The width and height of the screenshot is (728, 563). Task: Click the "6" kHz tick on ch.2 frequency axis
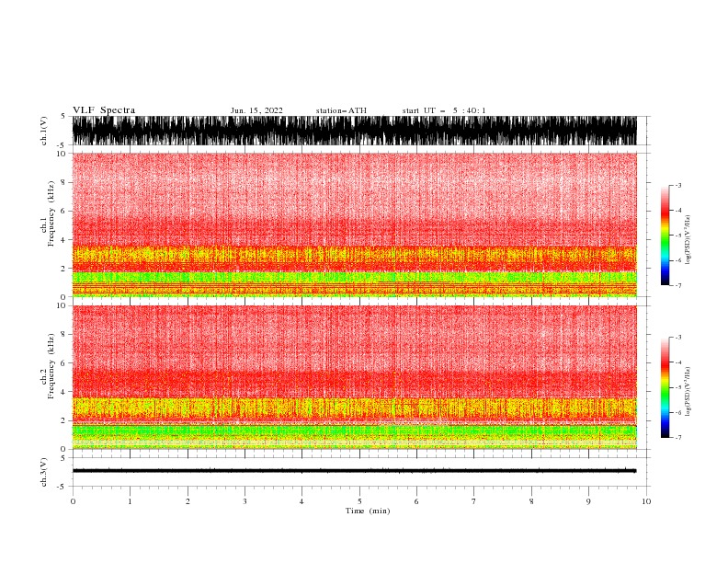(x=63, y=363)
